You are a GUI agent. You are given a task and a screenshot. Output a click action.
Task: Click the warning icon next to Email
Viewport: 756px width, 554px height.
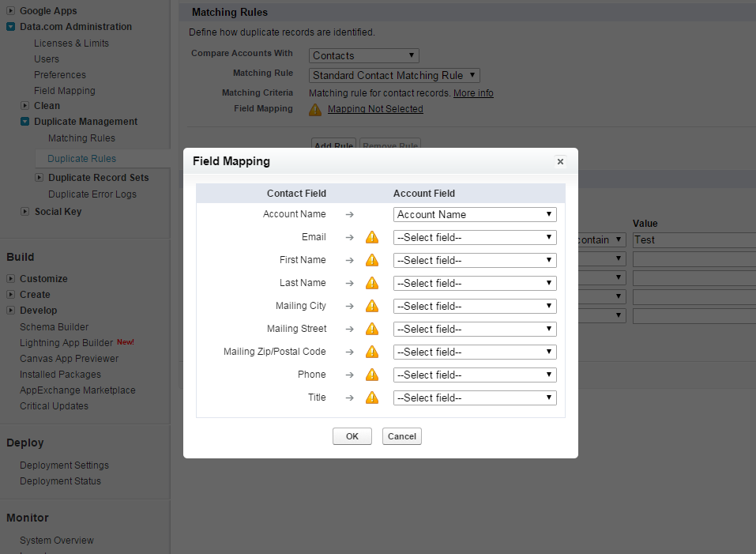coord(371,237)
